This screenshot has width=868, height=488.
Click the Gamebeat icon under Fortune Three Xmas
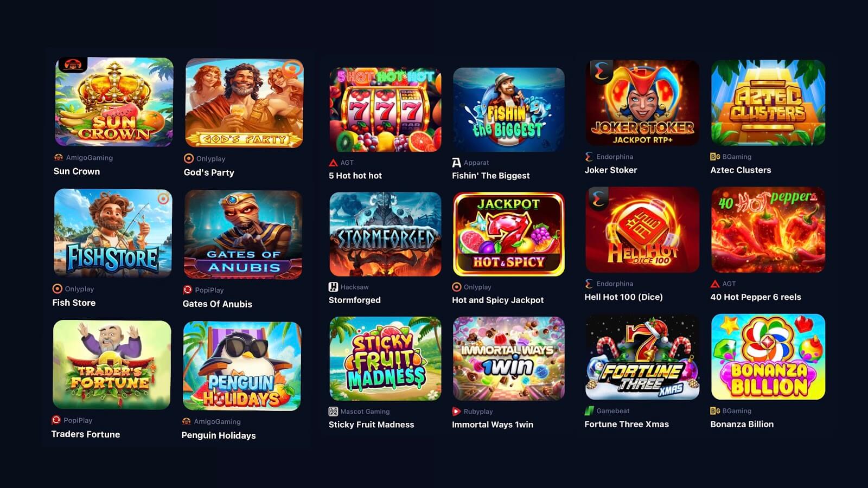point(589,411)
